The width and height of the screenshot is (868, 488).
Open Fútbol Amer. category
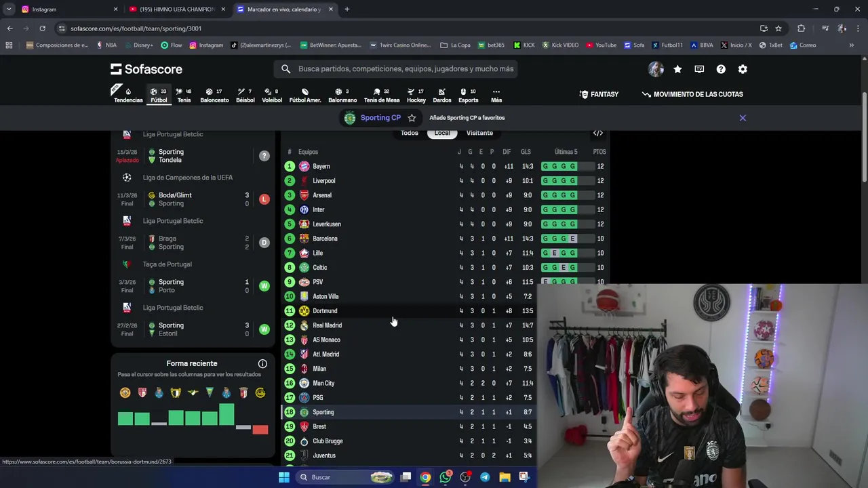coord(305,95)
